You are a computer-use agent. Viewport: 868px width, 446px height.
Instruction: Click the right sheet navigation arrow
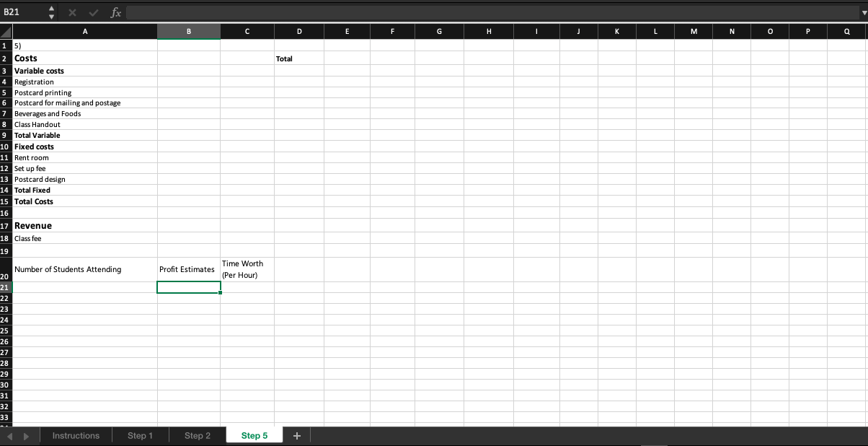pos(26,435)
